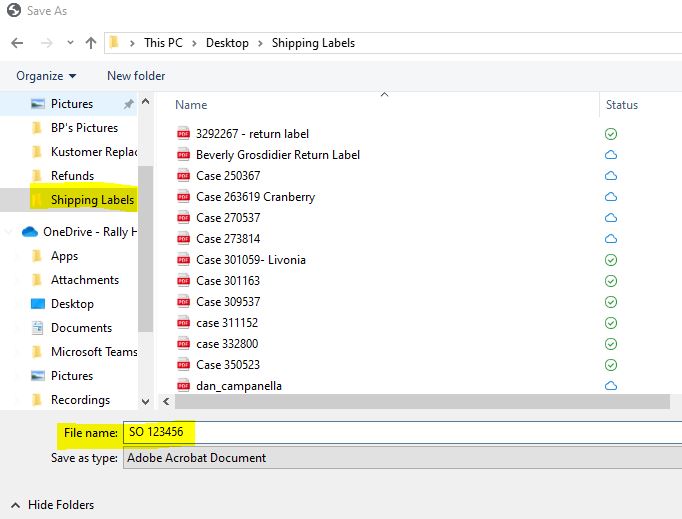Click cloud status icon for Case 263619 Cranberry

point(611,197)
